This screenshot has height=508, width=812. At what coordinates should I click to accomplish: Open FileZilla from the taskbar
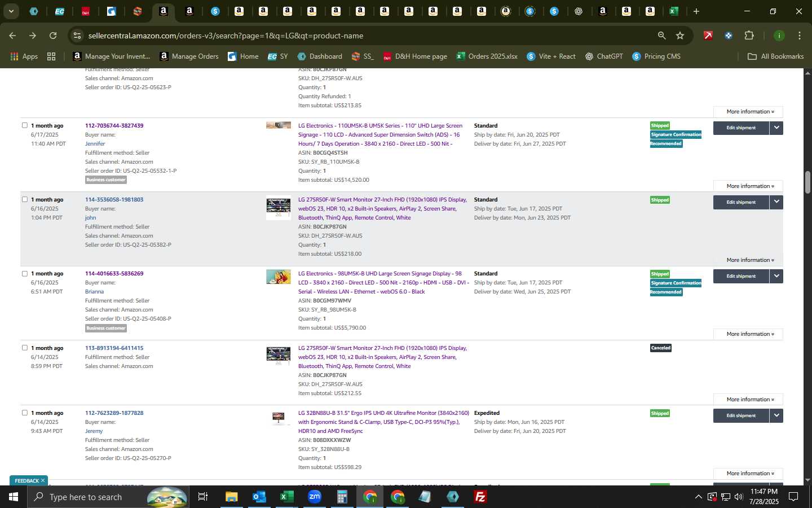tap(480, 497)
